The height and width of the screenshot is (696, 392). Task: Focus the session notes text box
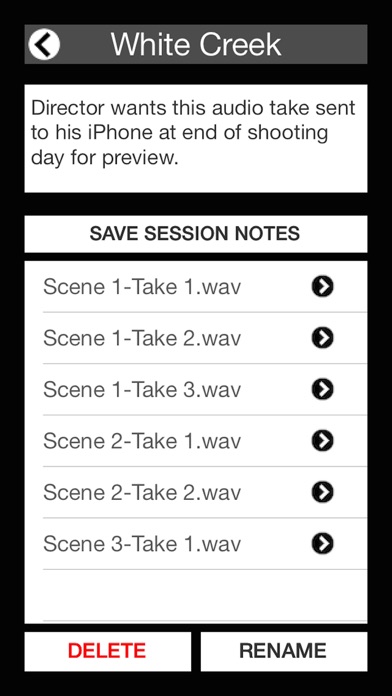196,138
